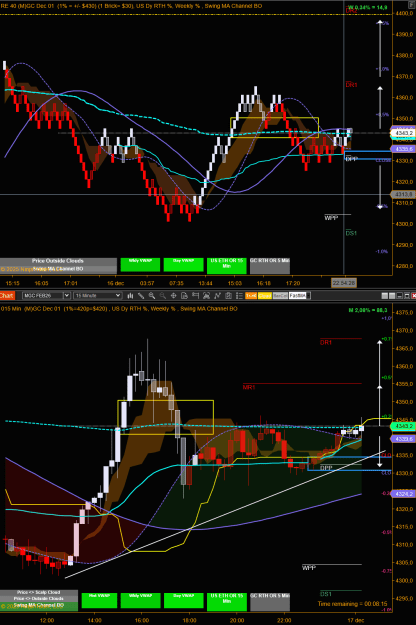The image size is (416, 625).
Task: Select the orange Chart tab
Action: pyautogui.click(x=7, y=295)
